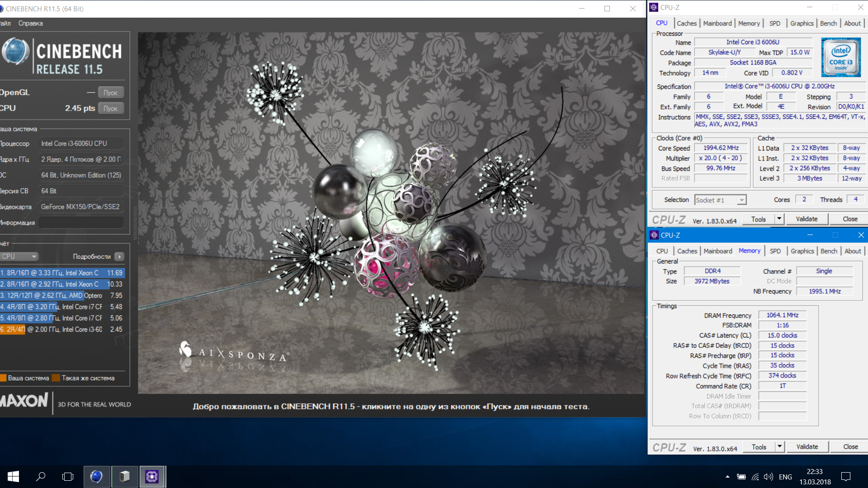Viewport: 868px width, 488px height.
Task: Click Close button in top CPU-Z
Action: 850,219
